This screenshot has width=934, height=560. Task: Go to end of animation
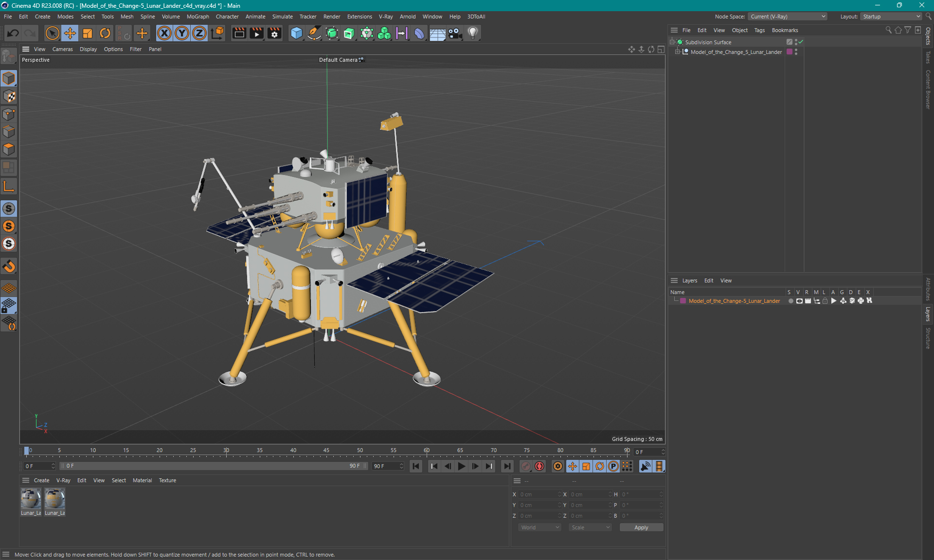tap(507, 466)
